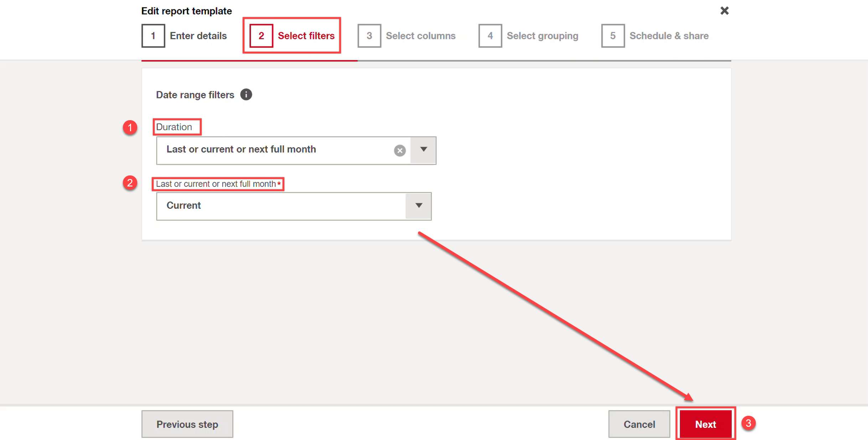Switch to step 5 Schedule & share
The image size is (868, 440).
[x=655, y=36]
